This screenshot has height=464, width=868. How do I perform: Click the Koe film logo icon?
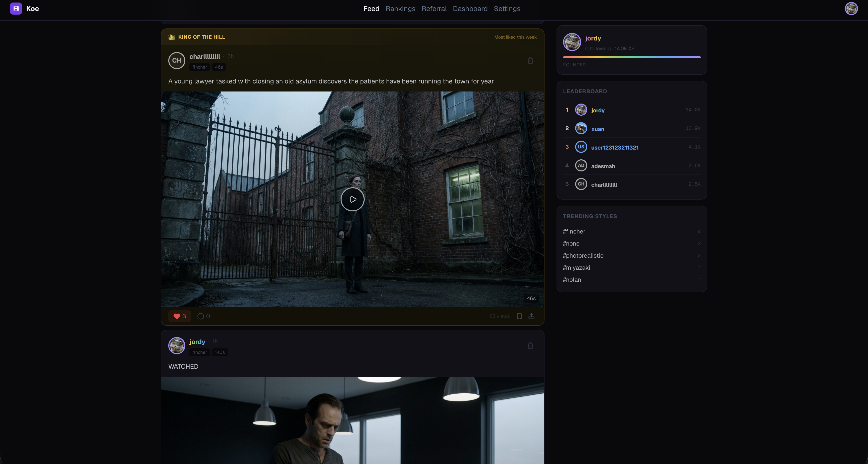16,9
